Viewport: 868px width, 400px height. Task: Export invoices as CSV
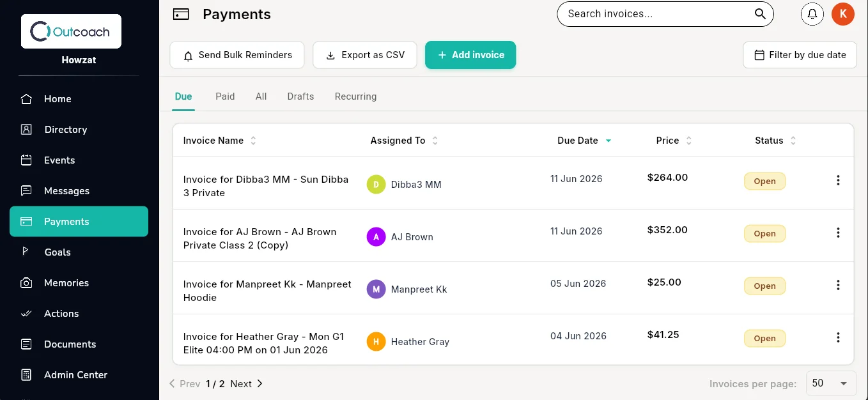click(x=365, y=55)
